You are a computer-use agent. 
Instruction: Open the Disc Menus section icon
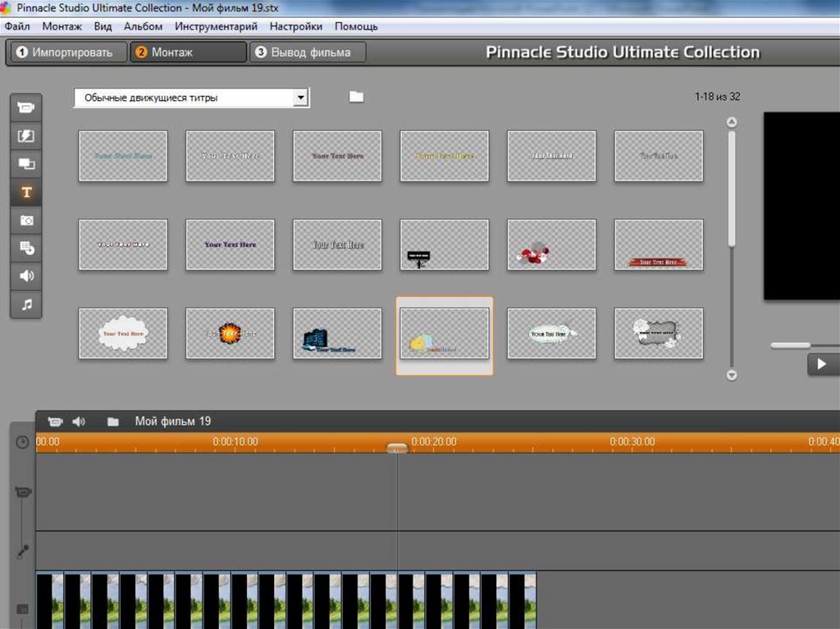point(26,248)
